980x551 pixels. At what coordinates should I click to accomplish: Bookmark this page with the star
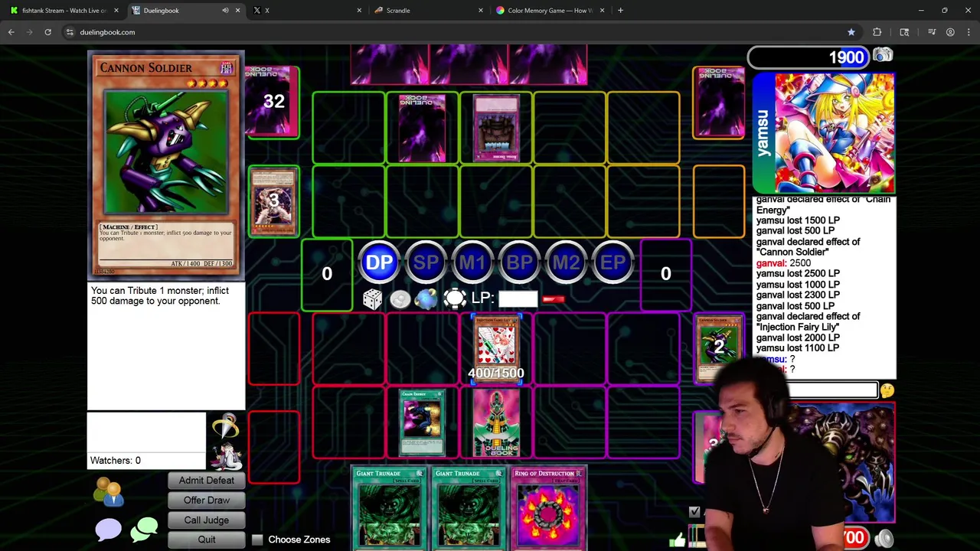tap(851, 32)
